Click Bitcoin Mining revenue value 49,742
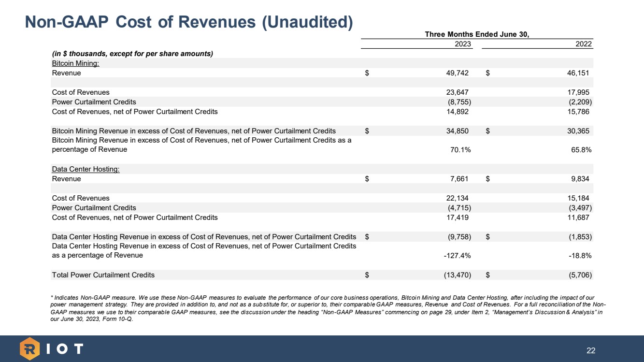This screenshot has height=362, width=644. 457,73
